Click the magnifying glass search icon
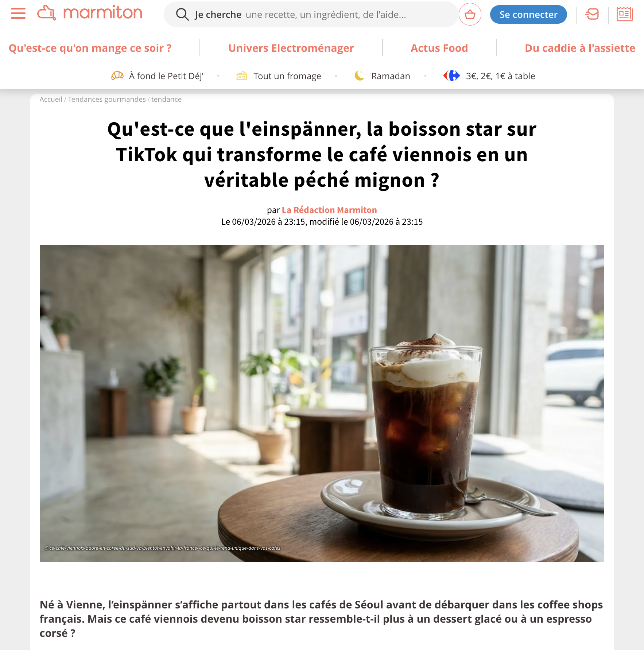Image resolution: width=644 pixels, height=650 pixels. point(182,15)
